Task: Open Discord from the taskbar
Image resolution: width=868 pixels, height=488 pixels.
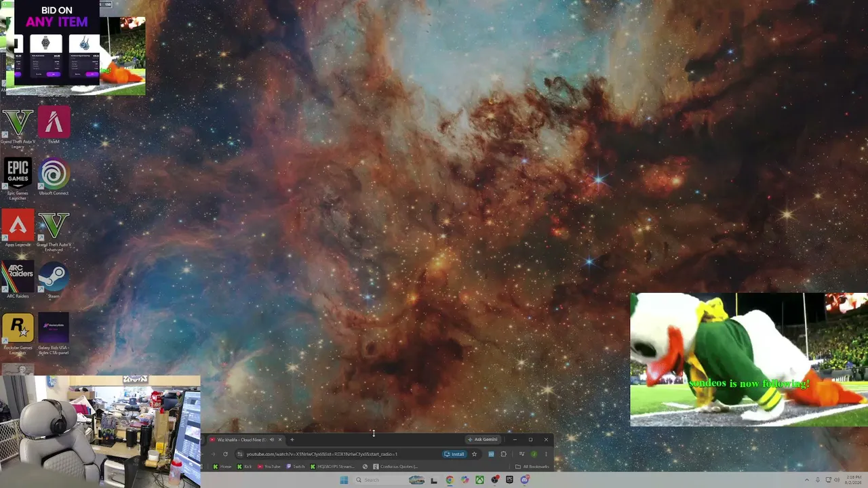Action: [524, 480]
